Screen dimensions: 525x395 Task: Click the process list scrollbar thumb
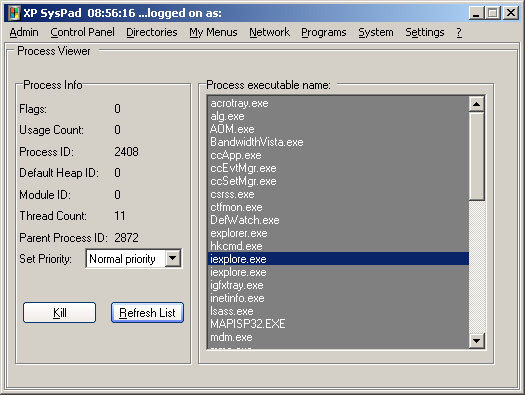click(476, 156)
